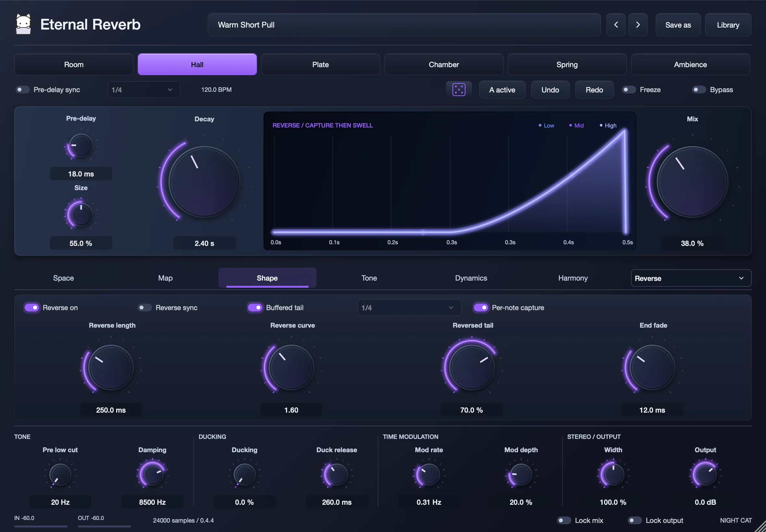Click the Undo button
This screenshot has width=766, height=532.
tap(550, 90)
